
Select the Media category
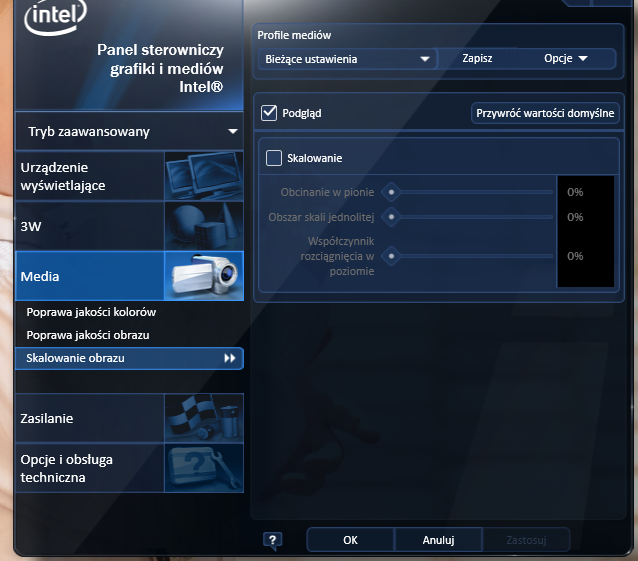pyautogui.click(x=129, y=276)
